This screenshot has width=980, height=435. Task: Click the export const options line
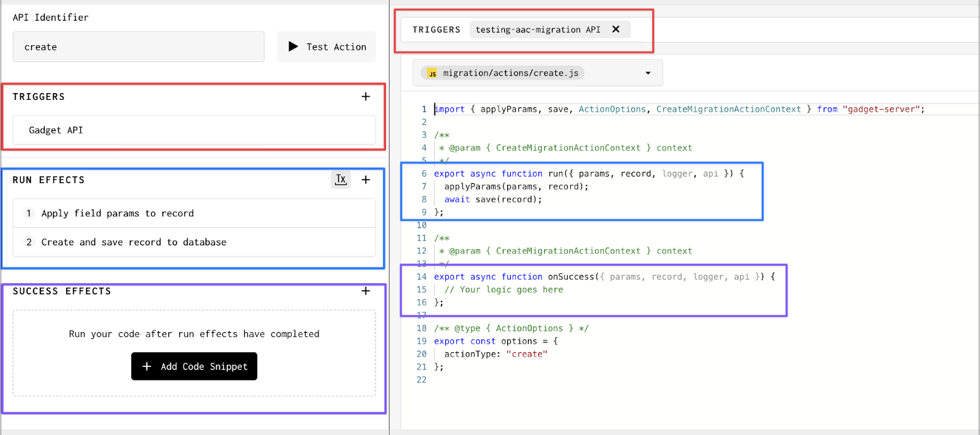click(x=496, y=341)
